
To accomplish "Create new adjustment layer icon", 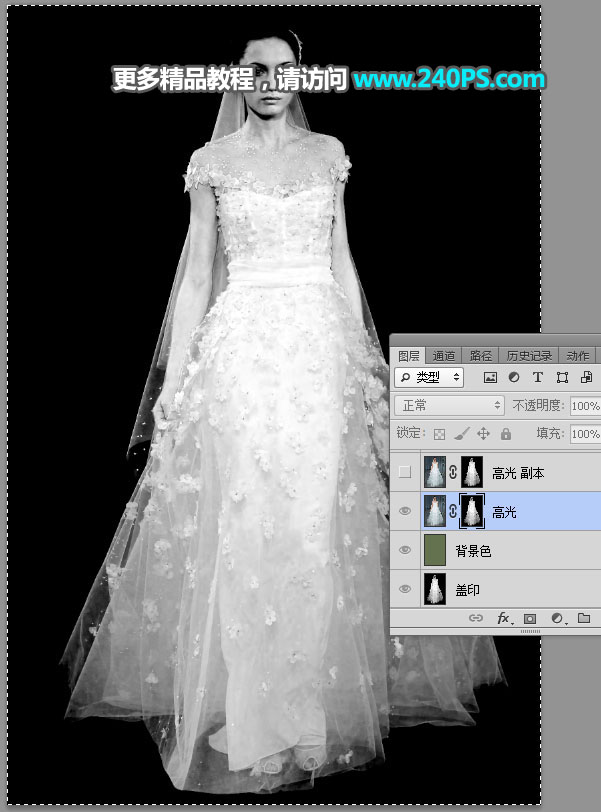I will pyautogui.click(x=558, y=618).
